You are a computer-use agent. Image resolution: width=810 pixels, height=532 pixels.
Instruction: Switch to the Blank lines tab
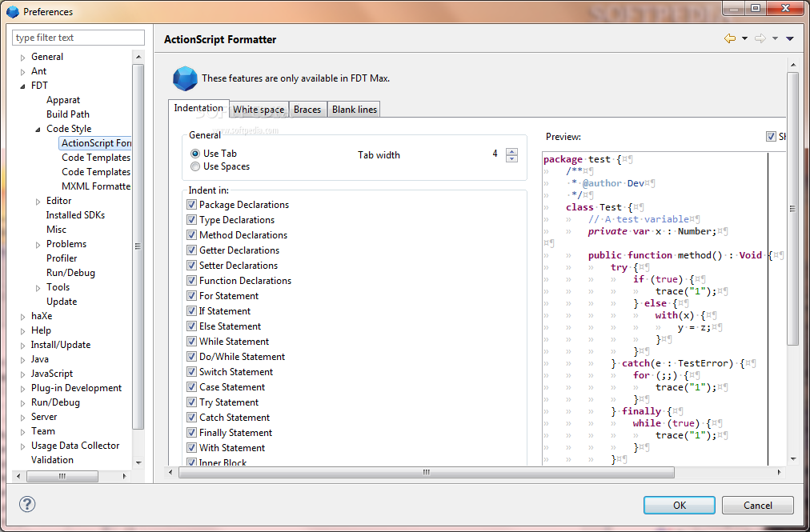(355, 110)
